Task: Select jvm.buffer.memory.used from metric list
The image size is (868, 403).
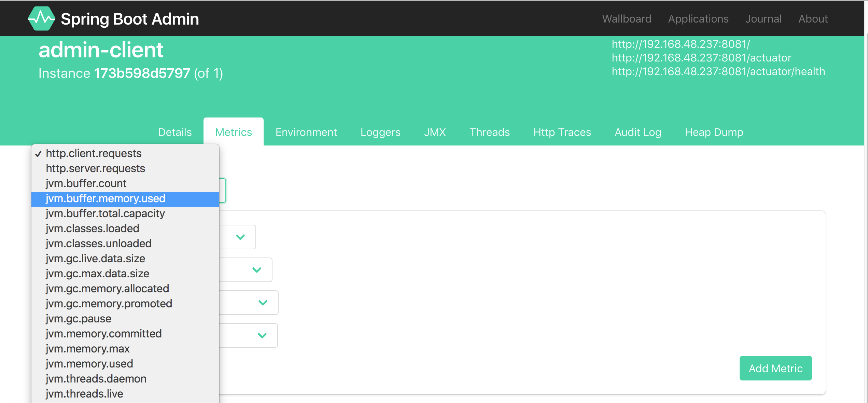Action: click(x=125, y=198)
